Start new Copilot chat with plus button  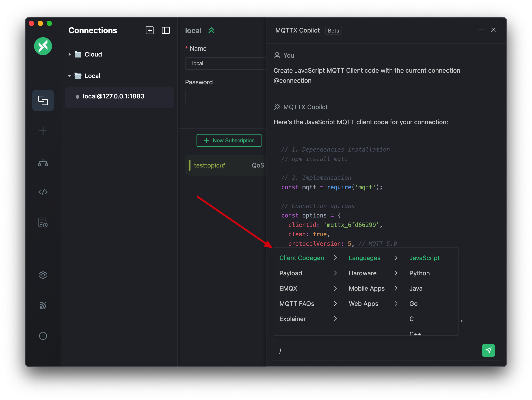[x=481, y=30]
